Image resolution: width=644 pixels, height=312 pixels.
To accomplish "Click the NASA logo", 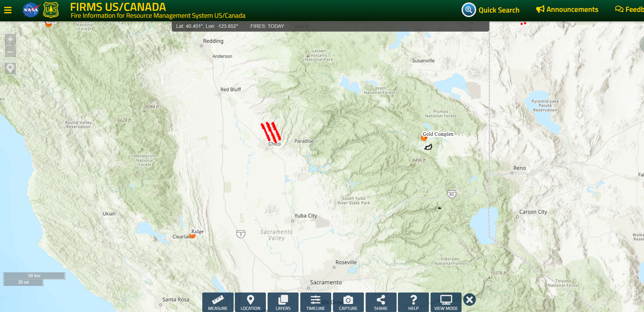I will point(31,10).
